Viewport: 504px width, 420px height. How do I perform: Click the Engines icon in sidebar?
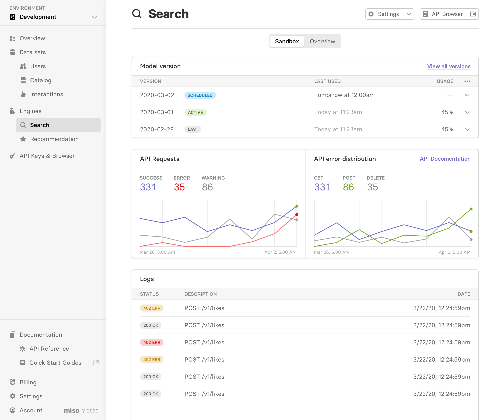click(x=12, y=111)
